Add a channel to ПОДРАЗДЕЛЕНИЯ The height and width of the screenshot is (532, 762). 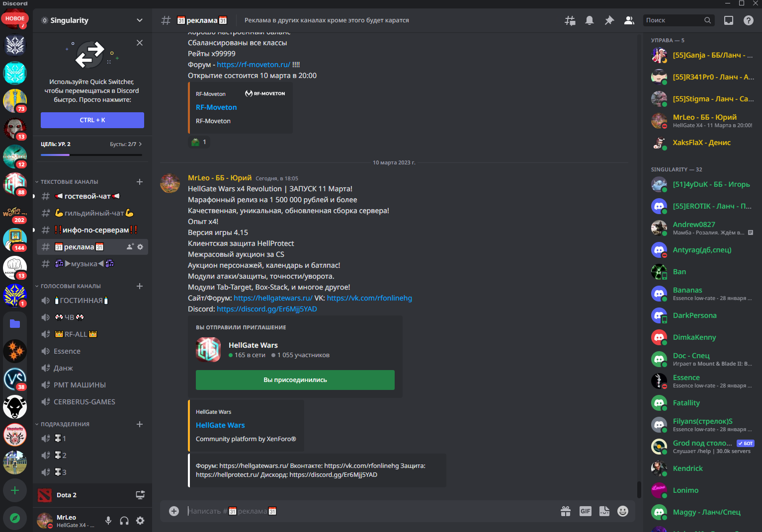pos(140,424)
